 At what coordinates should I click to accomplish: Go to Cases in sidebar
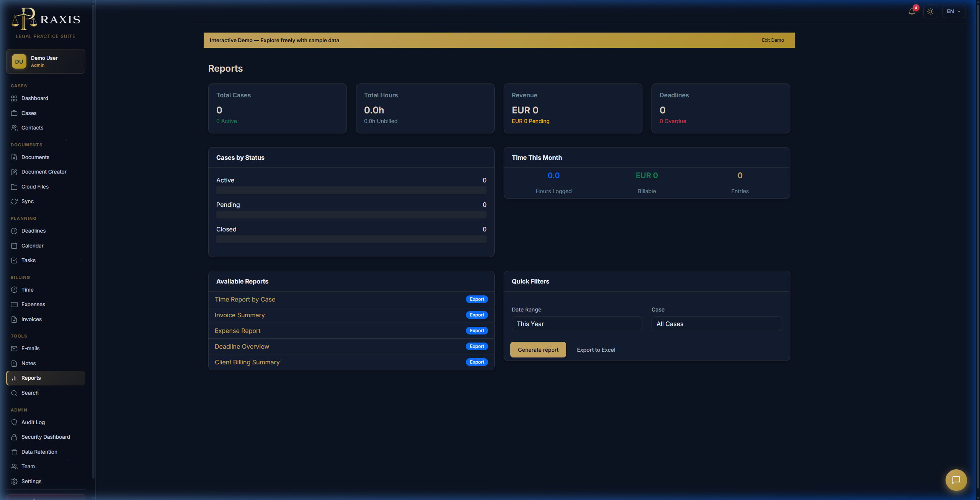(x=46, y=113)
